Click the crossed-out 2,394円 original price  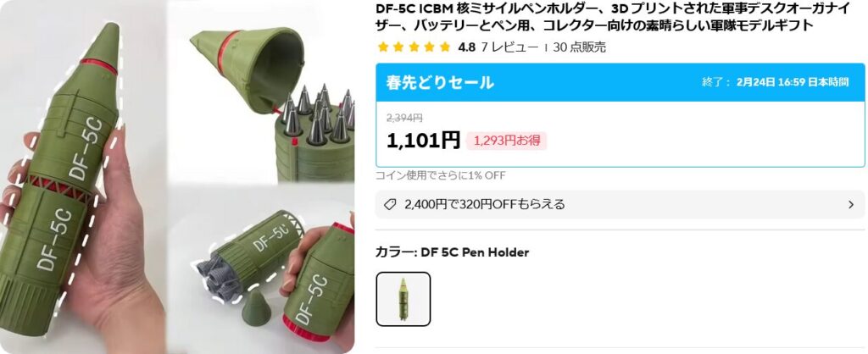point(404,118)
